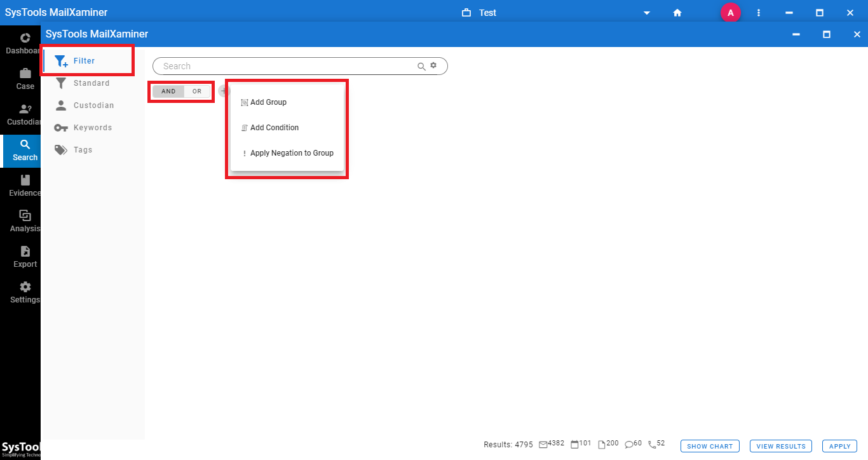Click the magnifier icon in search box
The width and height of the screenshot is (868, 460).
click(x=421, y=66)
